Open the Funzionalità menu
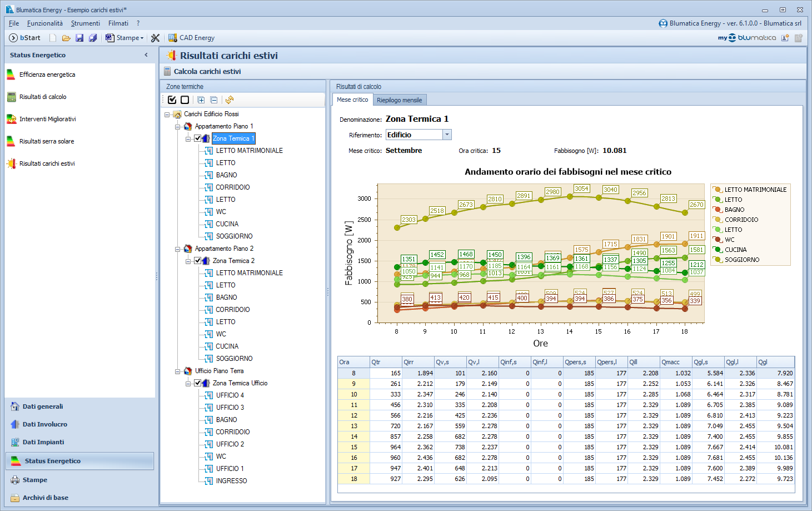 45,23
